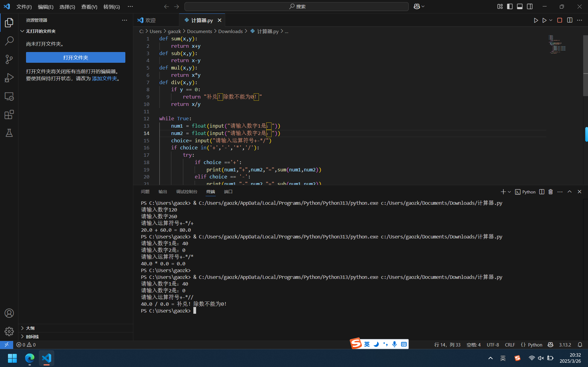
Task: Click the Add Folder link
Action: click(x=104, y=79)
